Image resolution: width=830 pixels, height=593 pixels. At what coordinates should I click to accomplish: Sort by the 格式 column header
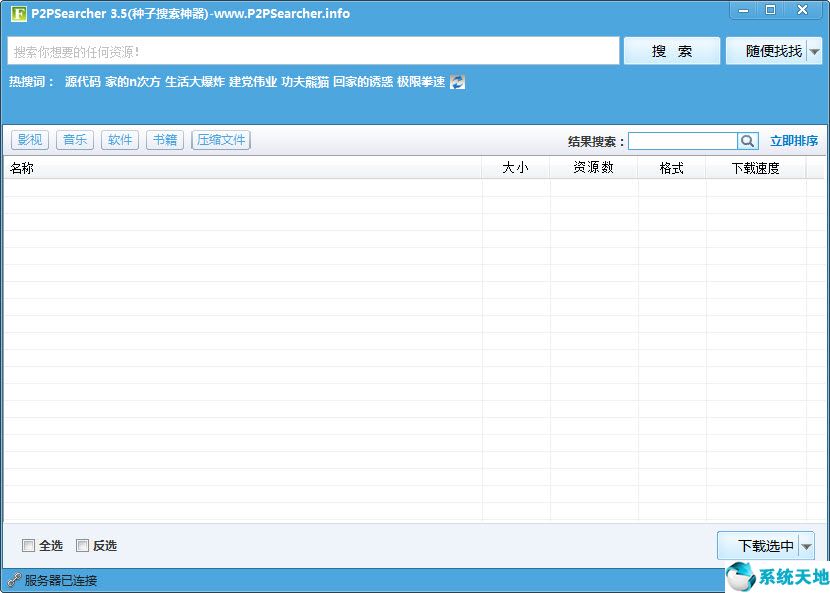pos(672,168)
